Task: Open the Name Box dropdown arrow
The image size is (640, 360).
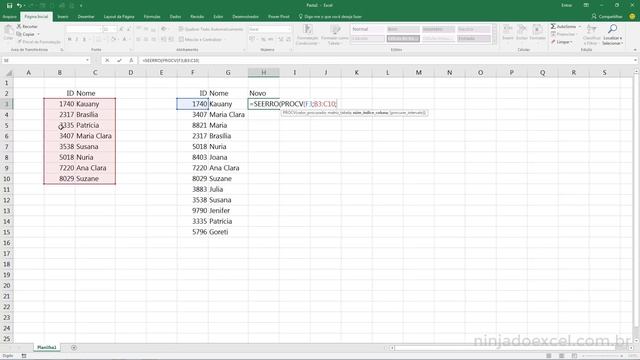Action: pos(87,60)
